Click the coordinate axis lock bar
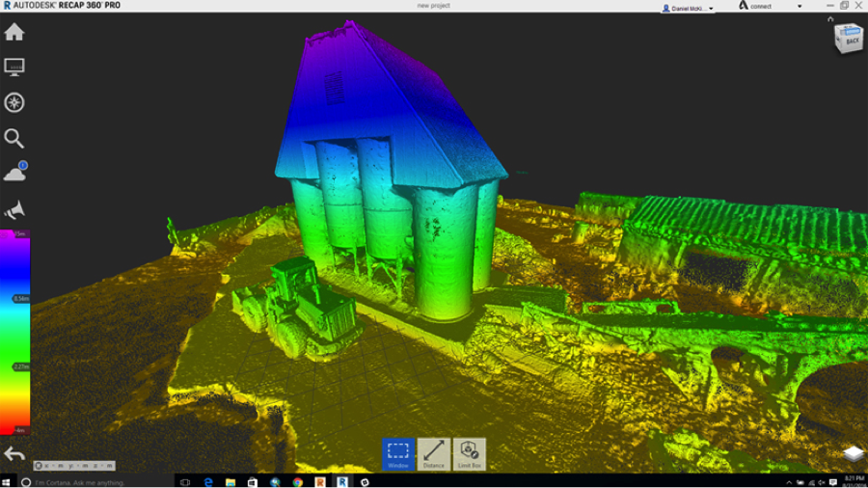868x488 pixels. click(74, 466)
